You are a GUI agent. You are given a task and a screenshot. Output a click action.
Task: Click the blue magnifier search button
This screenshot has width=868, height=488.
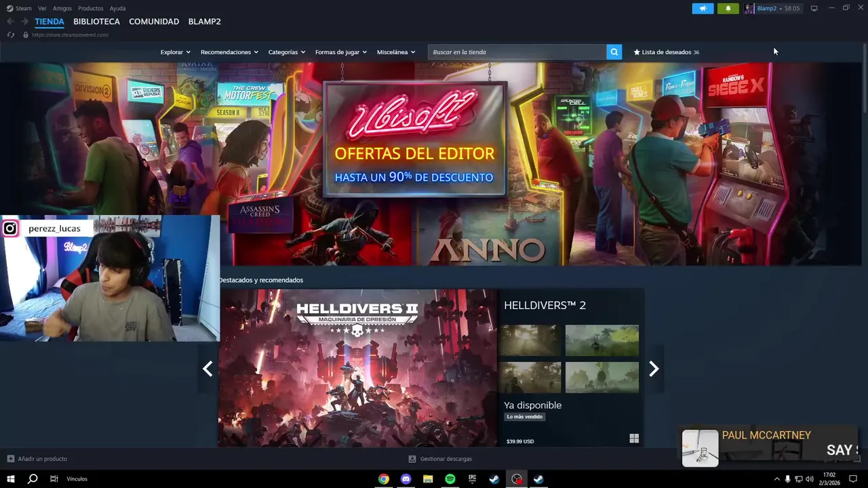click(x=614, y=52)
